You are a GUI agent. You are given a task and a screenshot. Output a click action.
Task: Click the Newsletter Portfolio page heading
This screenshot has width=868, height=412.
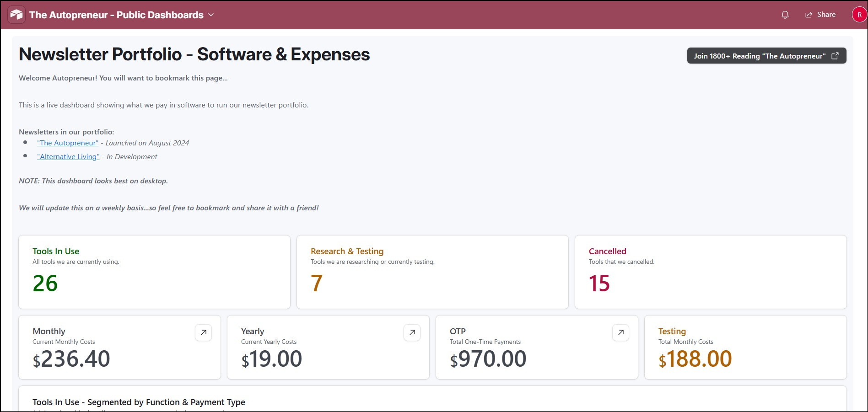(194, 54)
